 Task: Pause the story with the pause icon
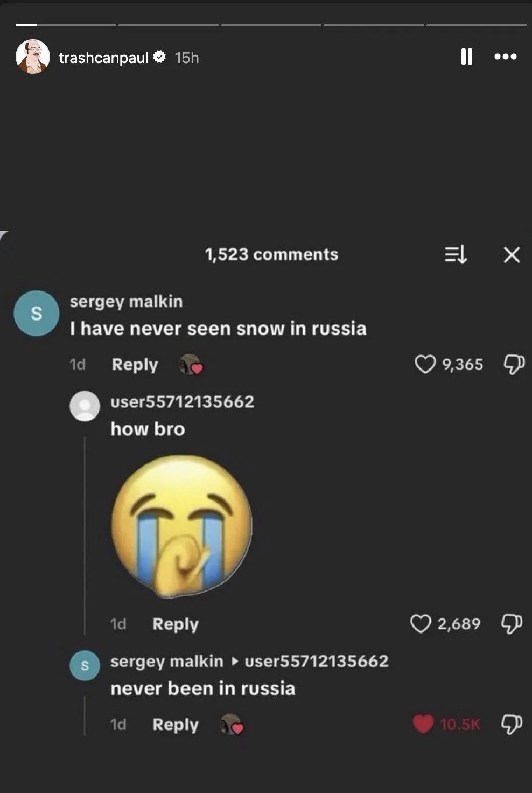[x=467, y=57]
